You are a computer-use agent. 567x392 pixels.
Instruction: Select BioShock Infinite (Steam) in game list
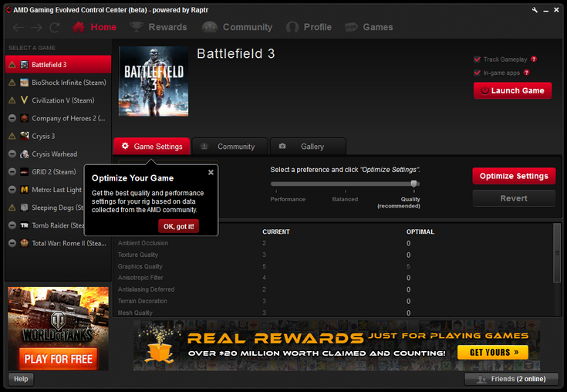pyautogui.click(x=58, y=83)
